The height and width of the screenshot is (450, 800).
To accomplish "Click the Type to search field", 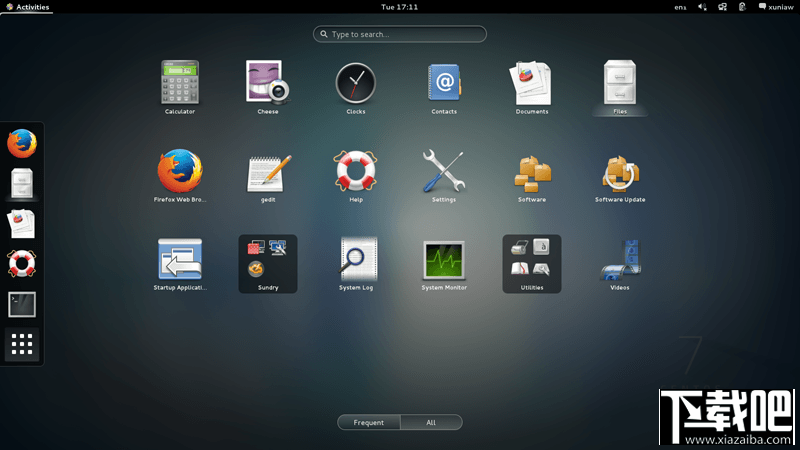I will 399,34.
